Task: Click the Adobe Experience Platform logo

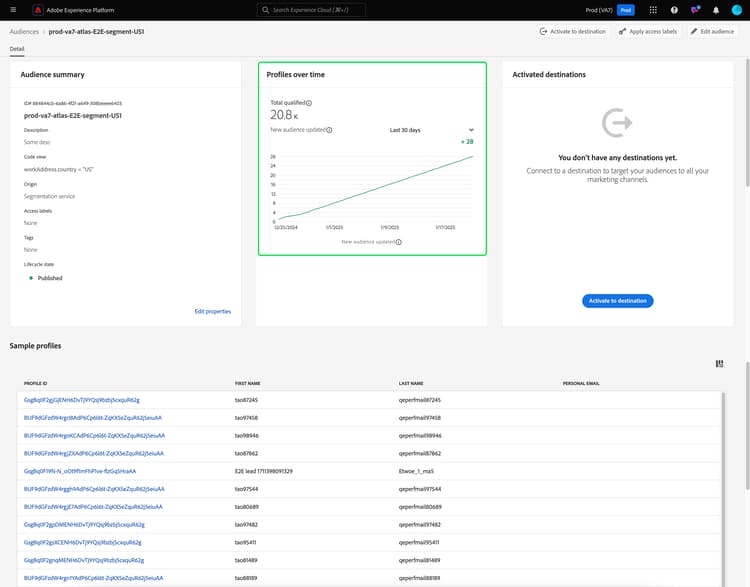Action: tap(38, 10)
